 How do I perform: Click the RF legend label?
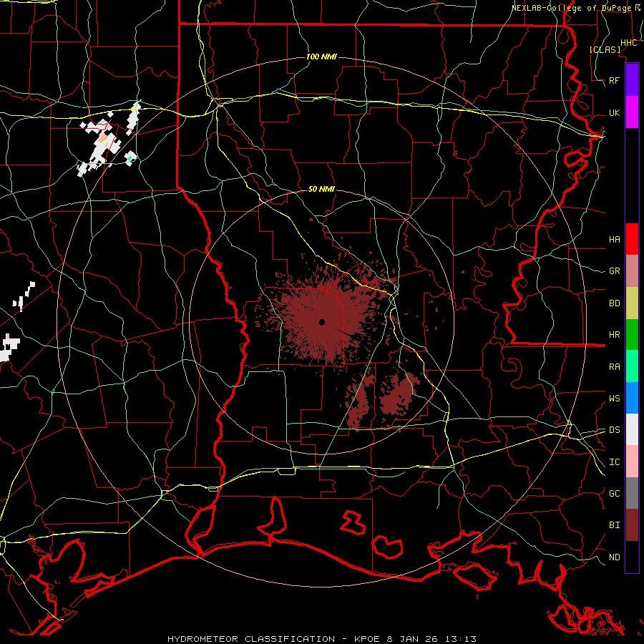coord(614,80)
